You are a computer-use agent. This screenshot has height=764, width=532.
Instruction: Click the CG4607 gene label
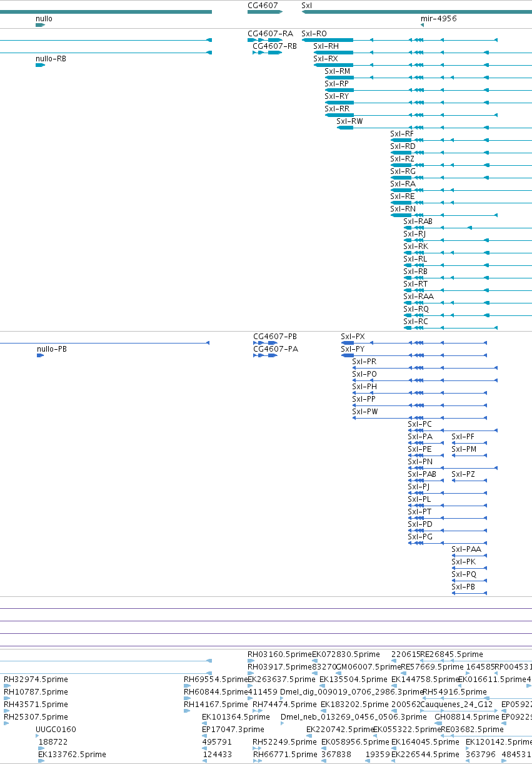click(x=263, y=5)
